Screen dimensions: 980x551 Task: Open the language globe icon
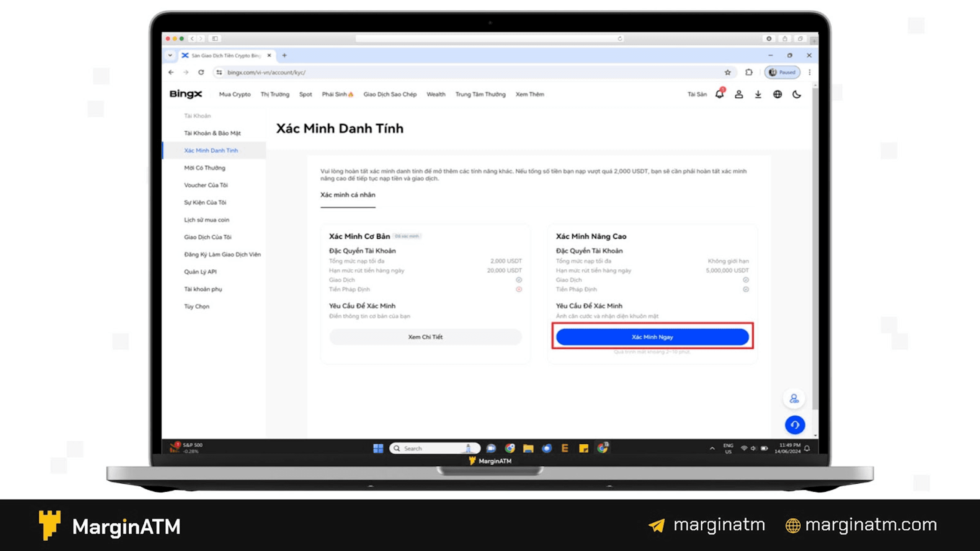point(777,94)
